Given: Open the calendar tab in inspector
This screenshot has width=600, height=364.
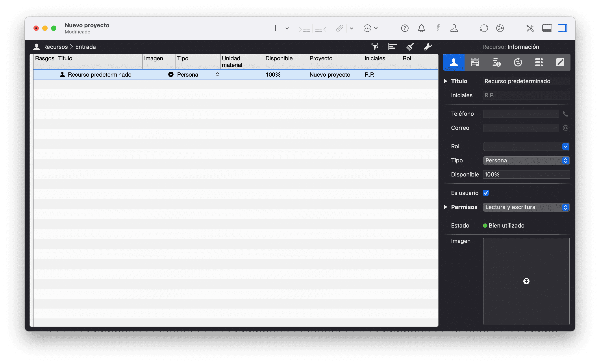Looking at the screenshot, I should click(475, 63).
